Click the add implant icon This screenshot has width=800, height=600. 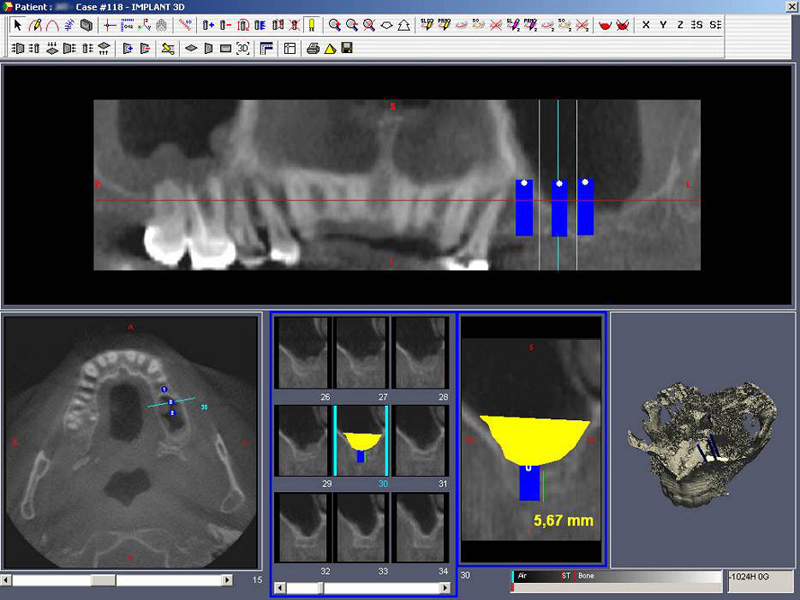[x=208, y=24]
